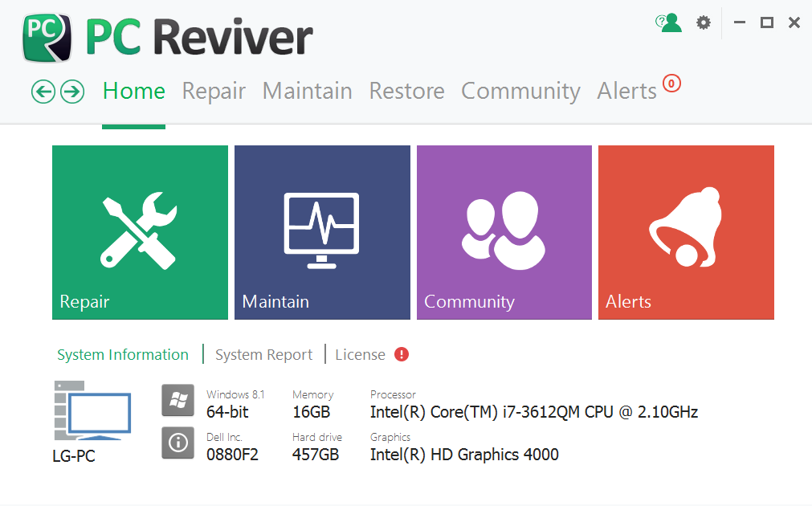The image size is (812, 506).
Task: Switch to the Restore tab
Action: point(407,91)
